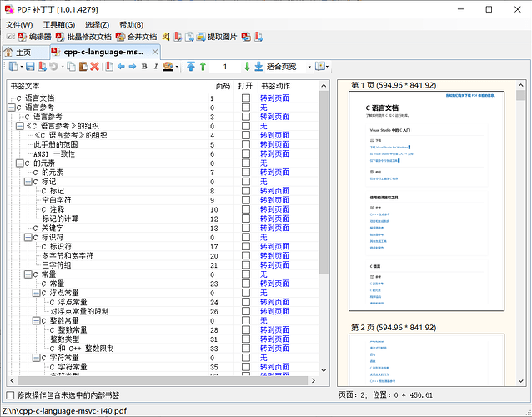This screenshot has height=417, width=532.
Task: Click the new document icon in editor toolbar
Action: [x=13, y=67]
